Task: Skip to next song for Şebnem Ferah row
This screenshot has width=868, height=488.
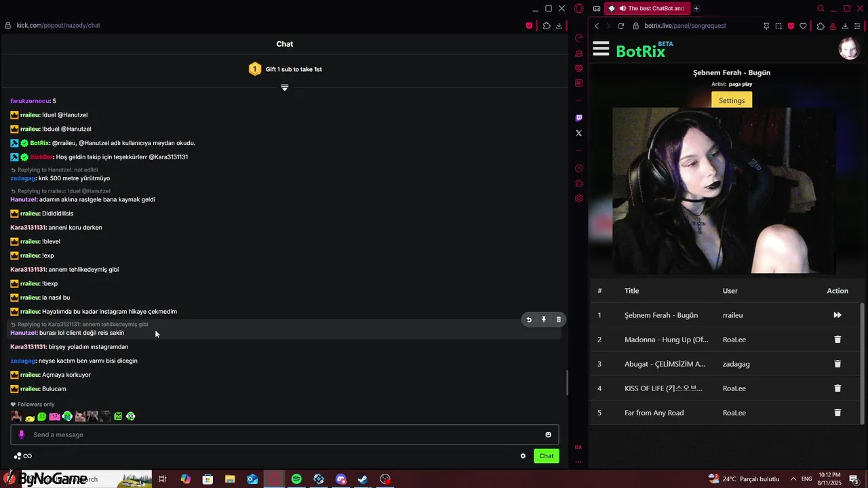Action: pos(837,315)
